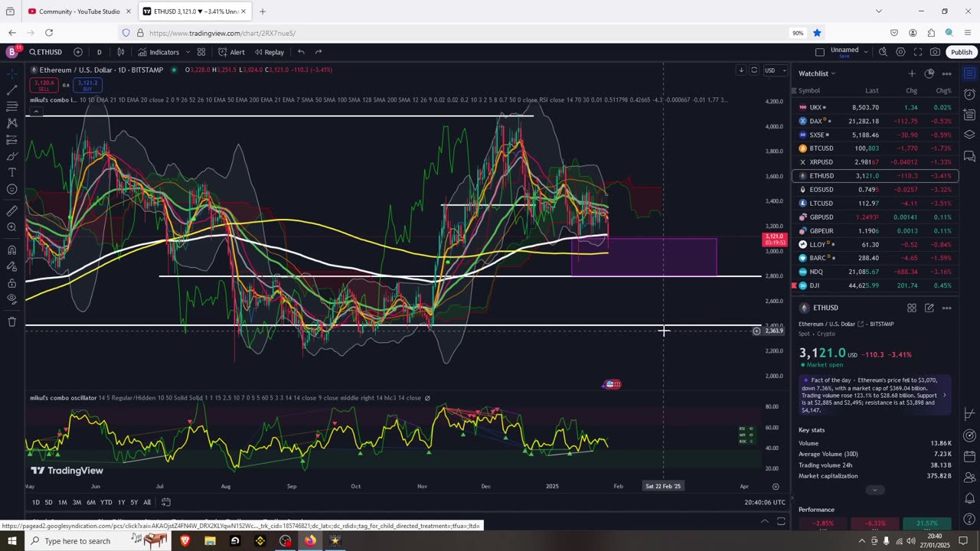The image size is (980, 551).
Task: Open Fact of the day arrow
Action: pos(944,395)
